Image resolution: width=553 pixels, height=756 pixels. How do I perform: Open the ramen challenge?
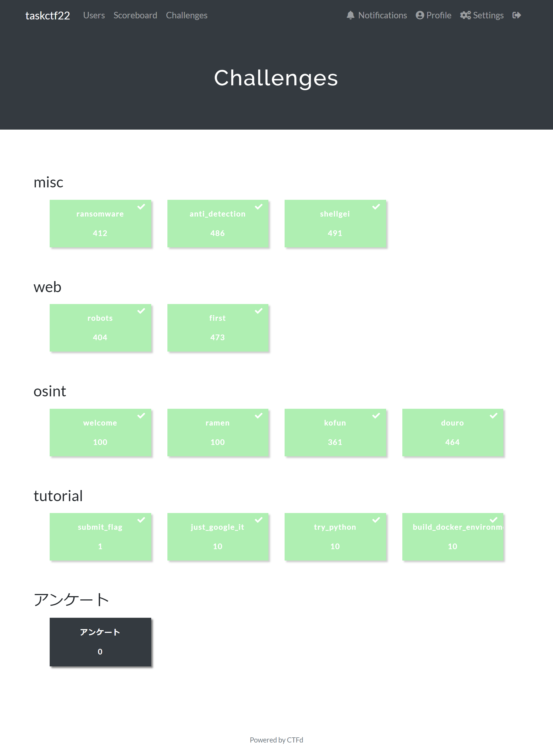218,432
